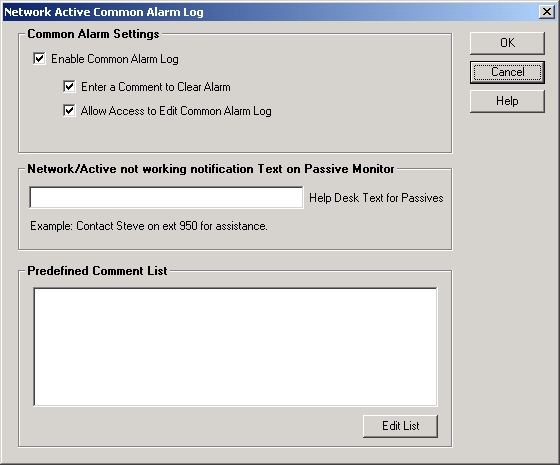Toggle Enter a Comment to Clear Alarm
This screenshot has height=465, width=560.
click(x=69, y=86)
